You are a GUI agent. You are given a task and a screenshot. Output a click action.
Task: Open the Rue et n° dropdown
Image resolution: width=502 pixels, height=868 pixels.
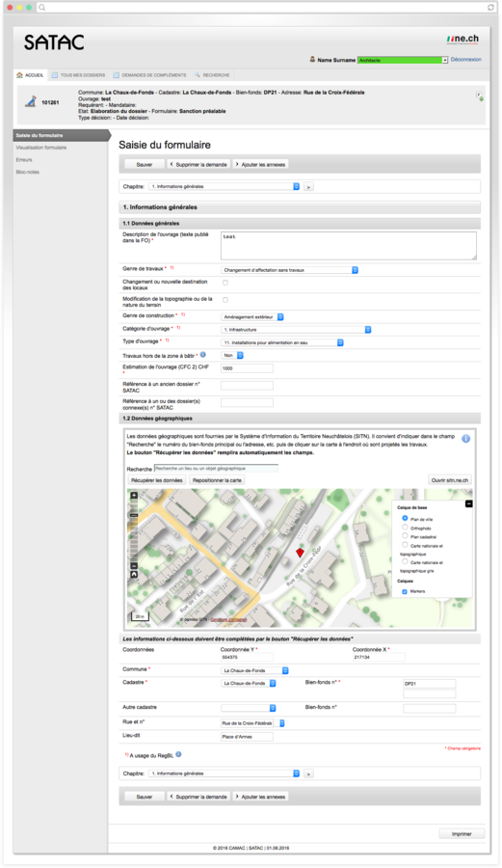pos(252,723)
